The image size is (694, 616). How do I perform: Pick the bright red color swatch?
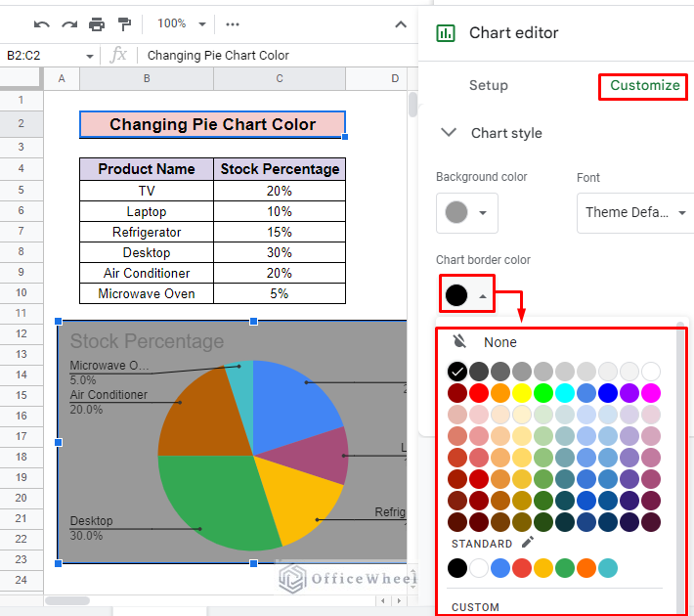point(478,393)
